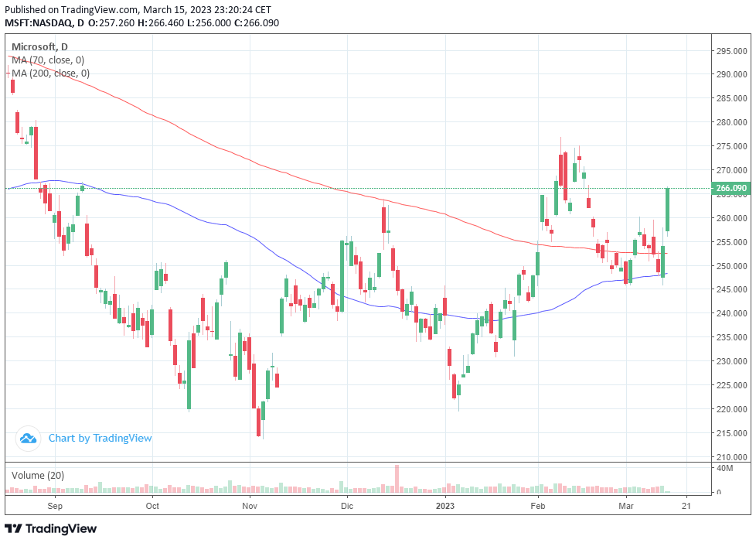The height and width of the screenshot is (543, 756).
Task: Open the Chart by TradingView link
Action: (100, 439)
